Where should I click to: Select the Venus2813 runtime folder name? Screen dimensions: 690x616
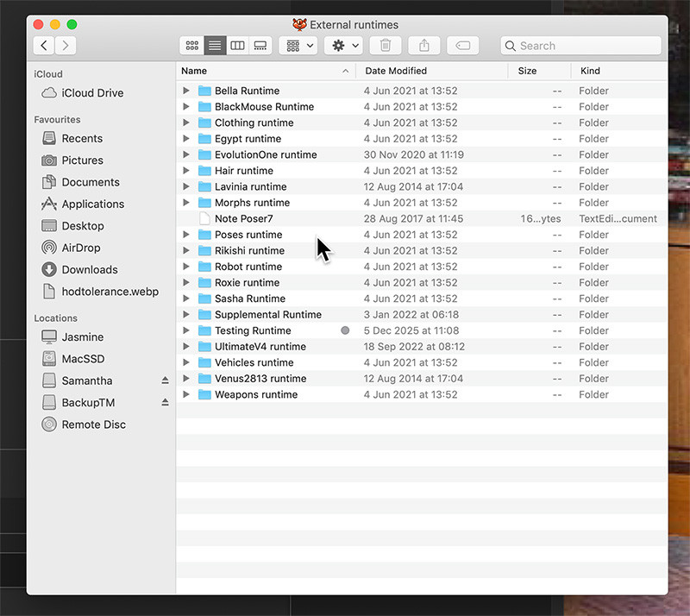click(260, 378)
